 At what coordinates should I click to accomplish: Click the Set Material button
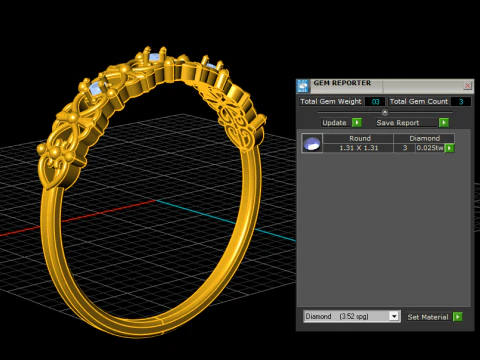pos(428,317)
